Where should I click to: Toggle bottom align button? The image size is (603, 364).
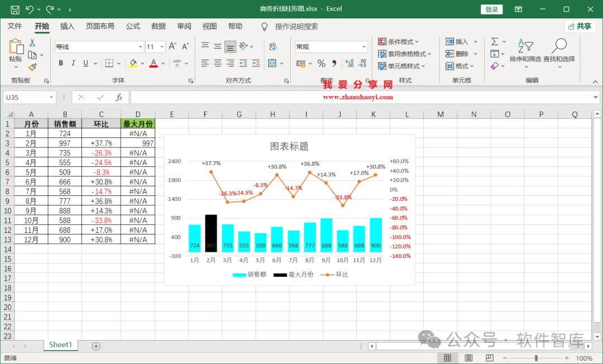click(231, 47)
